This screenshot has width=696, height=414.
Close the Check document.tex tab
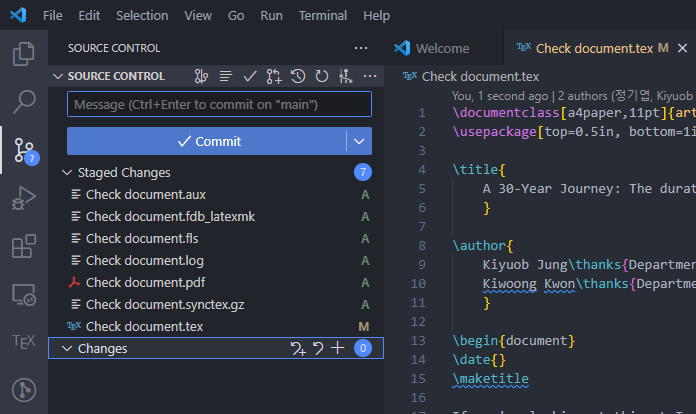click(683, 48)
